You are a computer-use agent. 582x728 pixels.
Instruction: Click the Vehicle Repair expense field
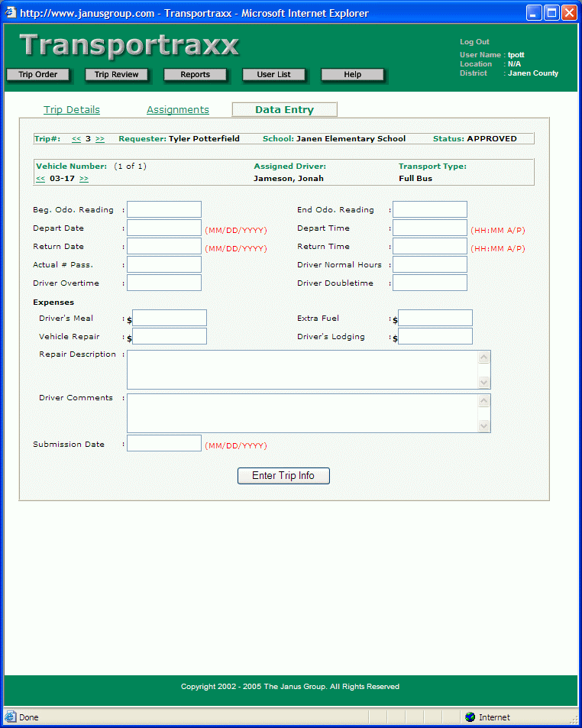click(x=170, y=336)
